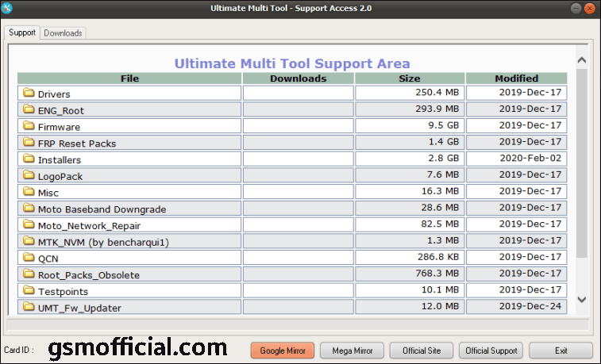Open MTK_NVM (by bencharqui1) folder name

pyautogui.click(x=103, y=243)
